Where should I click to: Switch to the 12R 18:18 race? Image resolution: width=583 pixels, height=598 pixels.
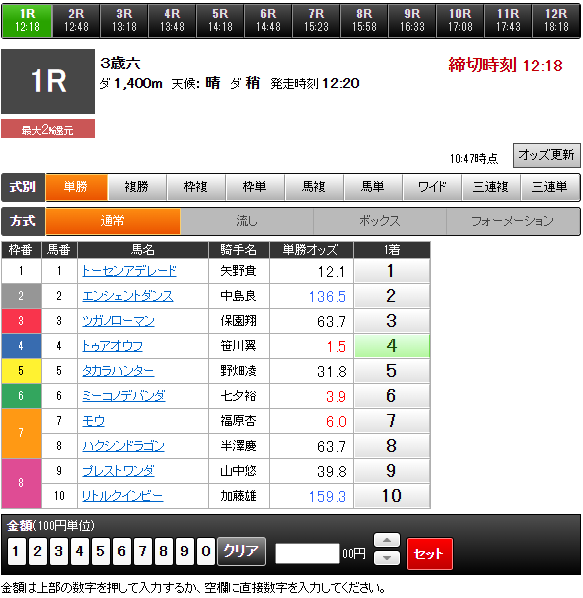[x=556, y=21]
